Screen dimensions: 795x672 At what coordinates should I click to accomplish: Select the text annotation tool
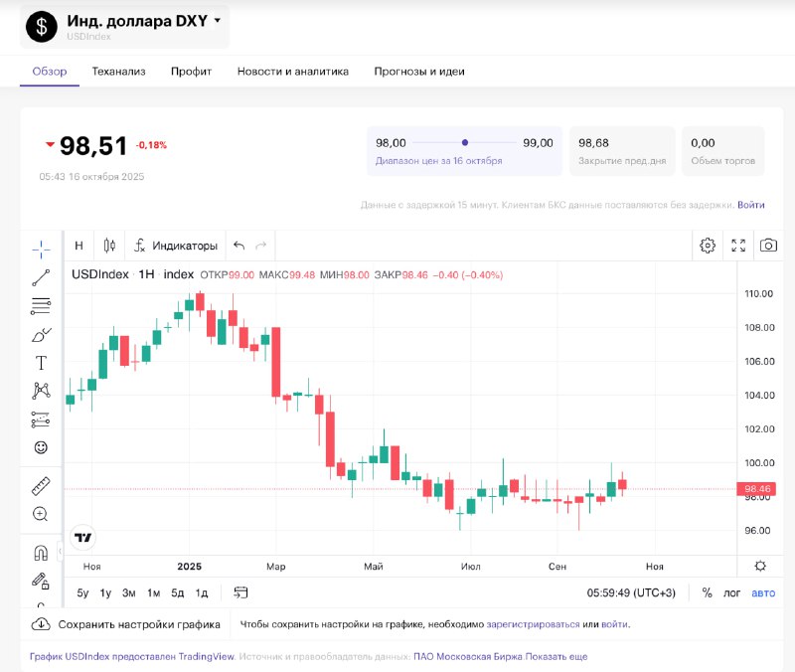[x=40, y=363]
